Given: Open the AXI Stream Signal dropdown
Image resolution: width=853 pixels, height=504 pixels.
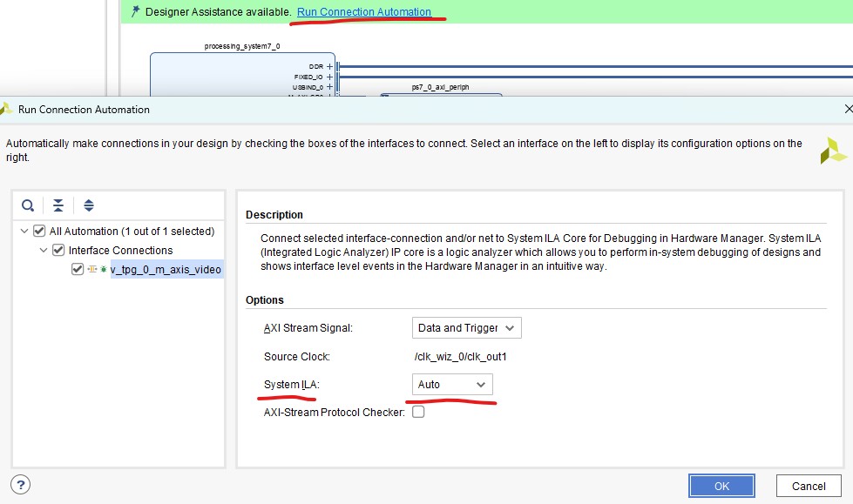Looking at the screenshot, I should click(x=466, y=328).
